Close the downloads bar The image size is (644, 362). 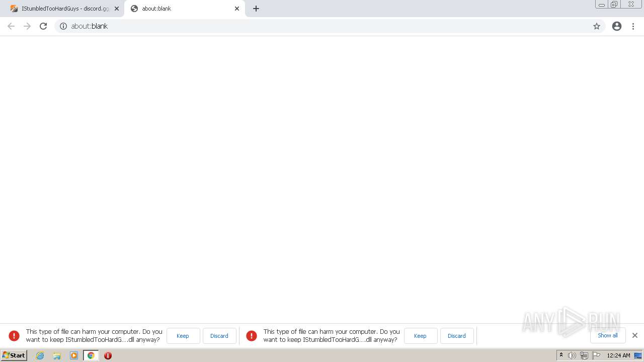point(635,335)
